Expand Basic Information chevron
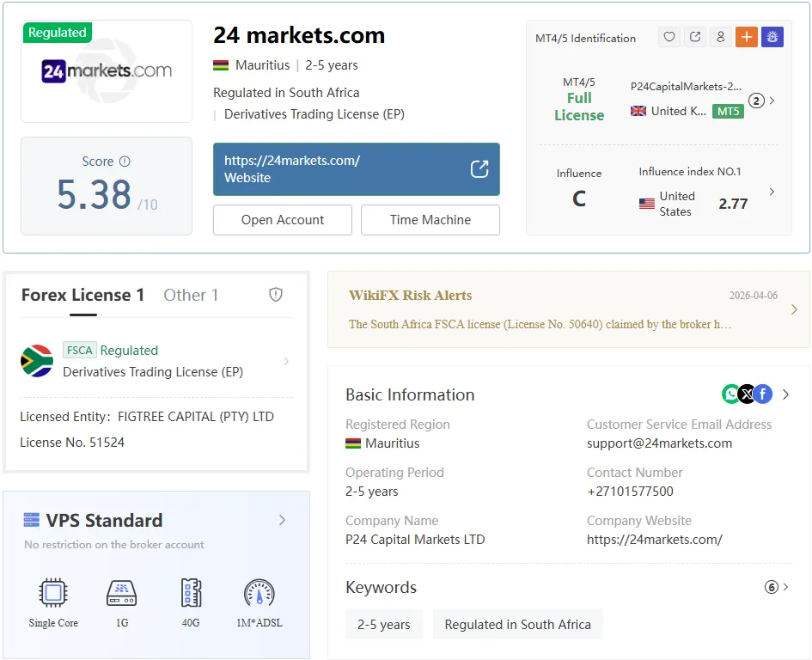 [786, 394]
